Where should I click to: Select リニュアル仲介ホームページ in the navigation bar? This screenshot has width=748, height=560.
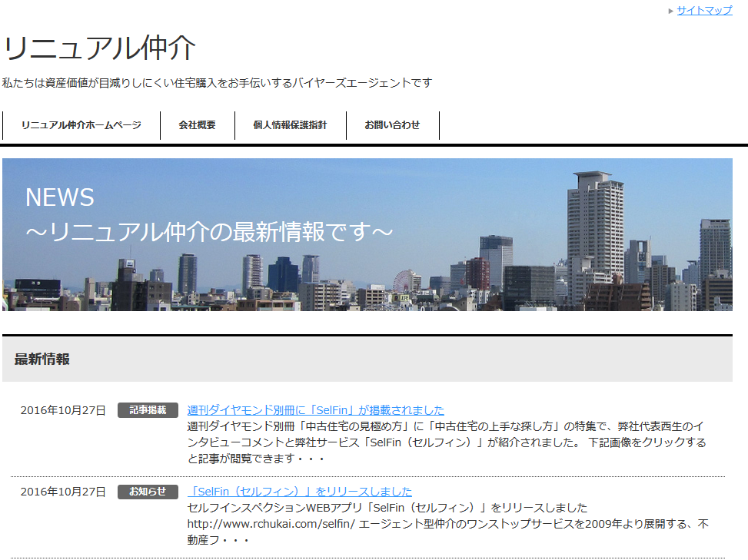(81, 124)
